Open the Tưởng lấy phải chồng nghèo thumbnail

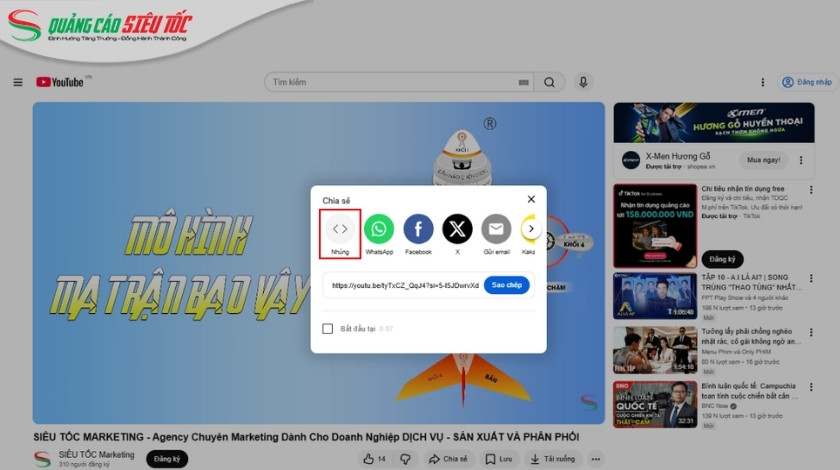[x=655, y=350]
